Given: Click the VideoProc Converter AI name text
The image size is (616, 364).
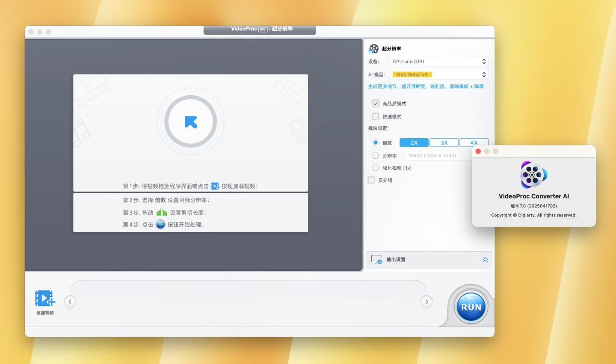Looking at the screenshot, I should 534,196.
